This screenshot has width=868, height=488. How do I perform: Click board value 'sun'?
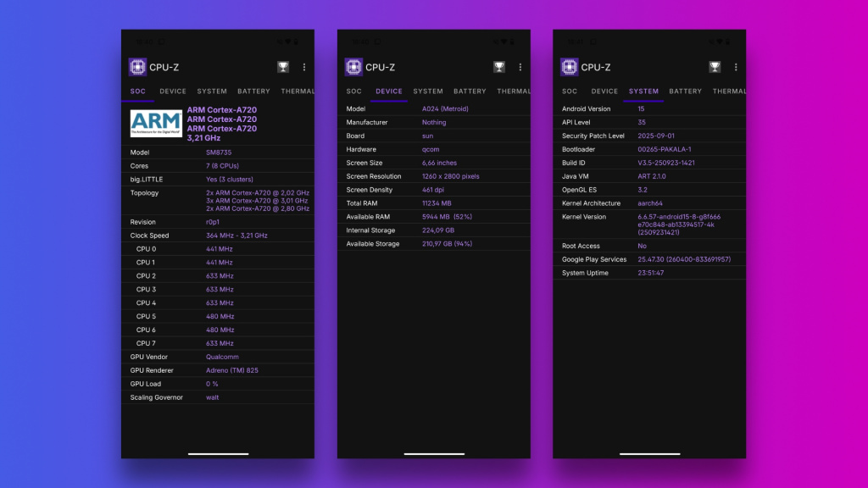[427, 136]
